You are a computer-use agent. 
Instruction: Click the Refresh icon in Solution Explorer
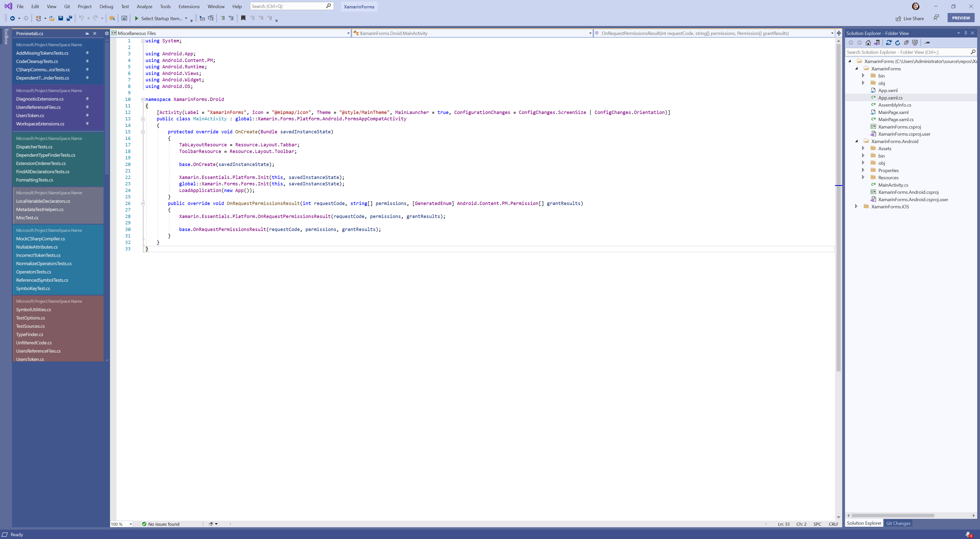coord(898,43)
